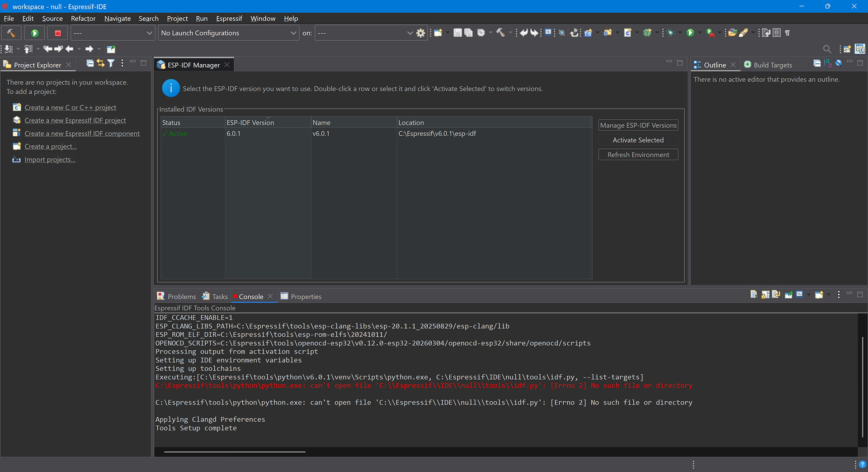Expand Back history dropdown arrow

[79, 49]
